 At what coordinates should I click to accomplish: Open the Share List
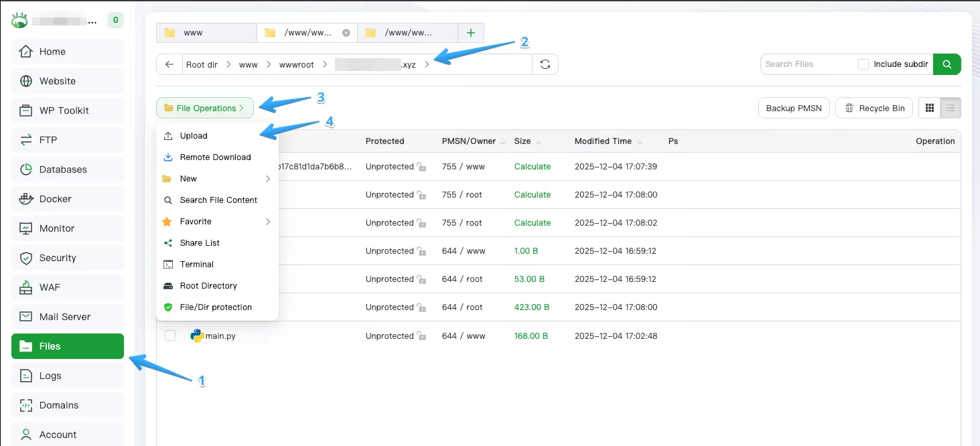(198, 242)
